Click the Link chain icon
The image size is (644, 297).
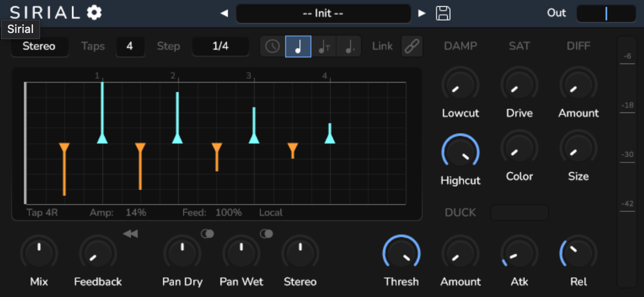(412, 46)
